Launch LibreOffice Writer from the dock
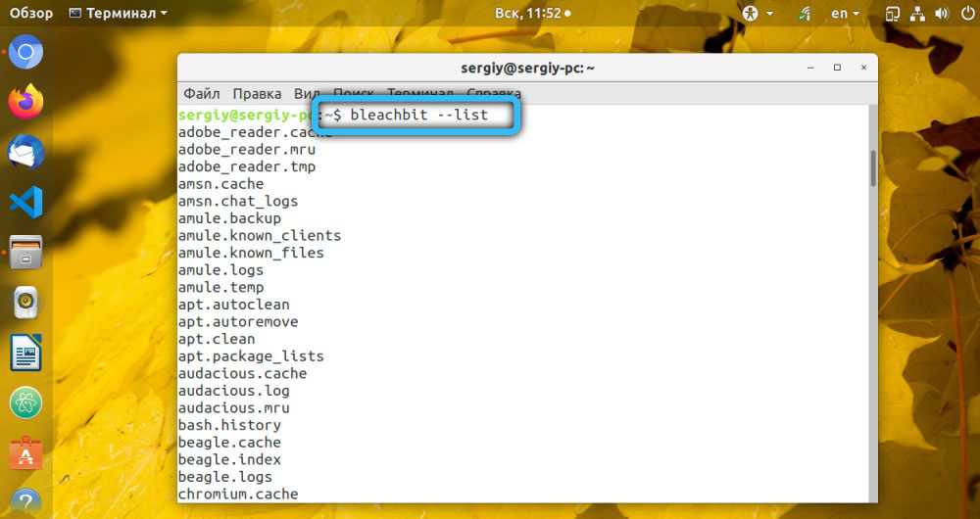 [26, 353]
